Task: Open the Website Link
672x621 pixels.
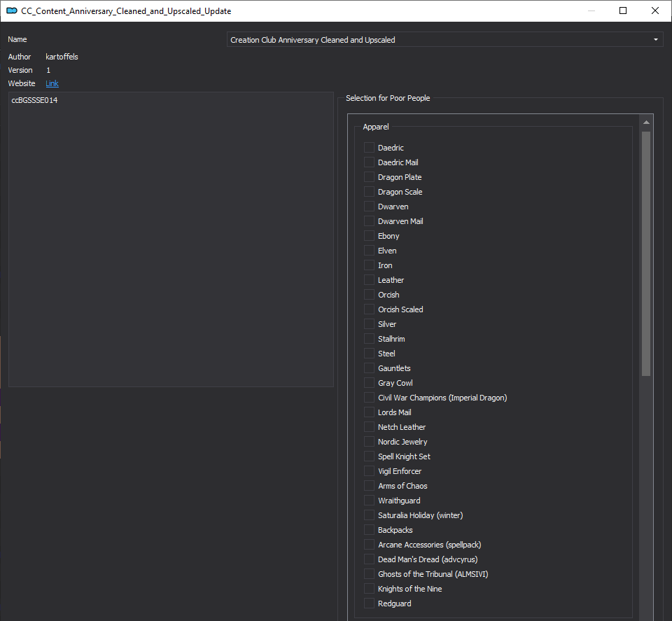Action: [52, 83]
